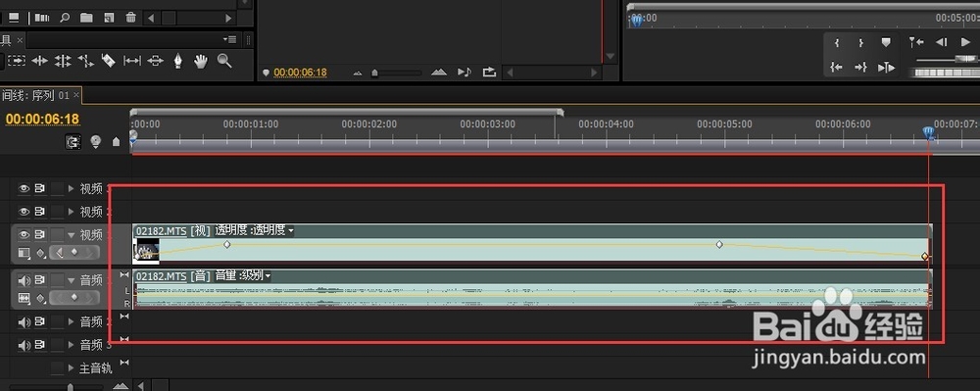
Task: Step back one frame in monitor
Action: tap(941, 42)
